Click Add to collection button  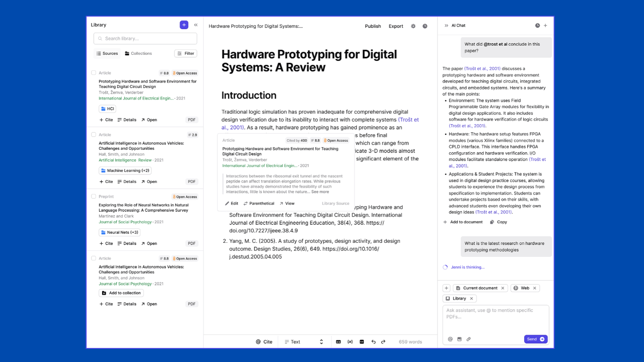point(121,293)
